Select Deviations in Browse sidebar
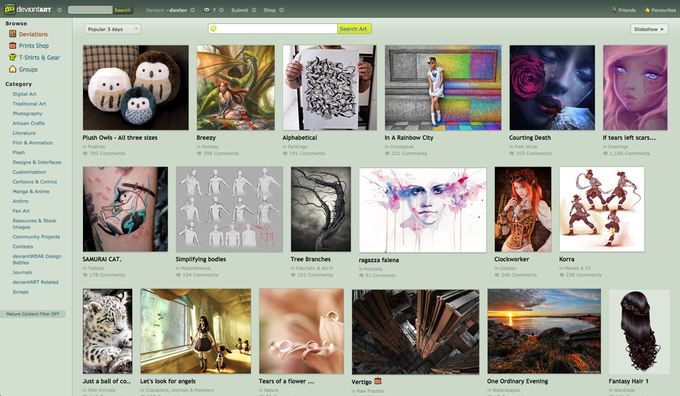 pyautogui.click(x=29, y=34)
